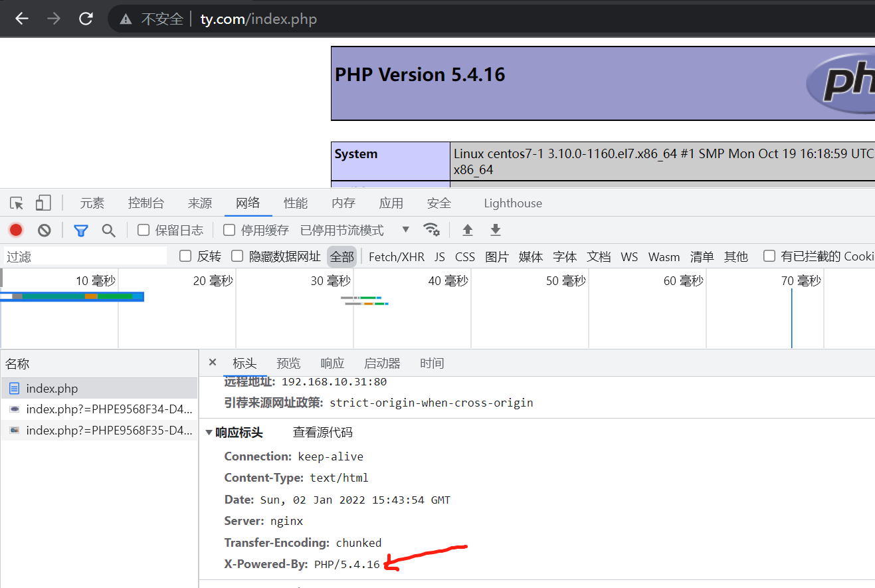Open the 性能 DevTools tab
The height and width of the screenshot is (588, 875).
tap(296, 203)
